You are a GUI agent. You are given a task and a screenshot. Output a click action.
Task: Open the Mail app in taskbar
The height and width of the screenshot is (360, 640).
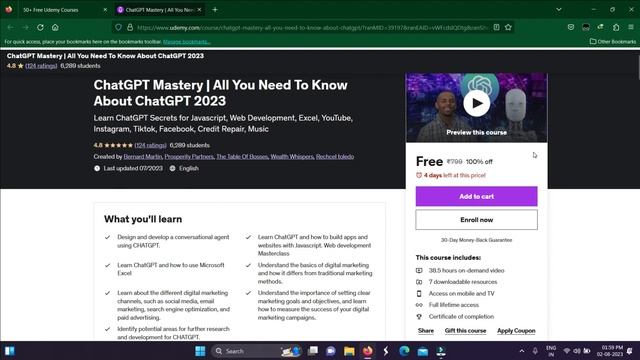423,351
